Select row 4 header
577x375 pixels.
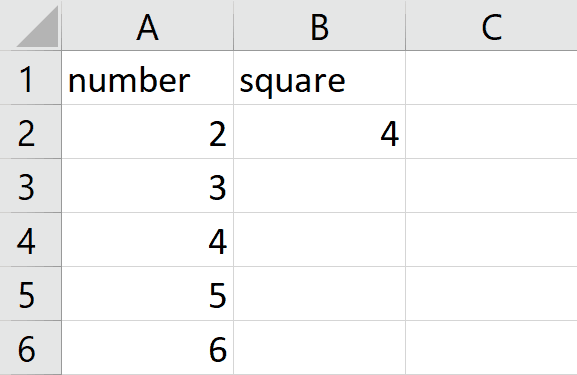[31, 240]
